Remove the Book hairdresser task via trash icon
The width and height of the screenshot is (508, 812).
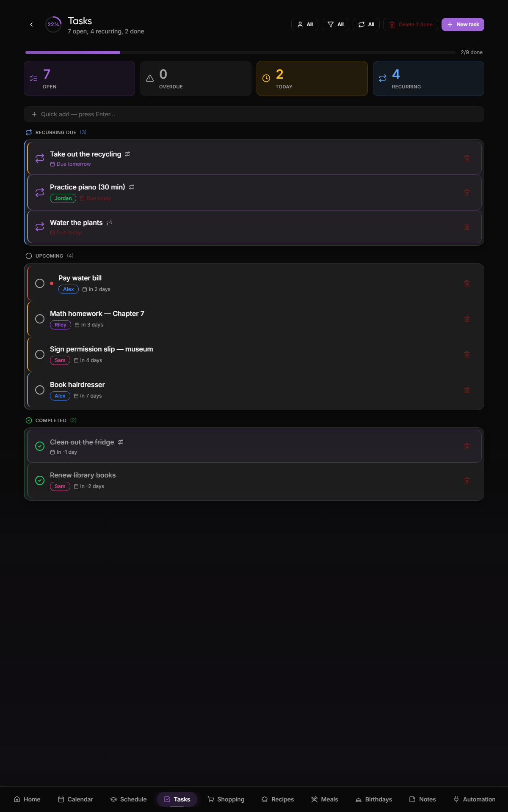[x=467, y=390]
